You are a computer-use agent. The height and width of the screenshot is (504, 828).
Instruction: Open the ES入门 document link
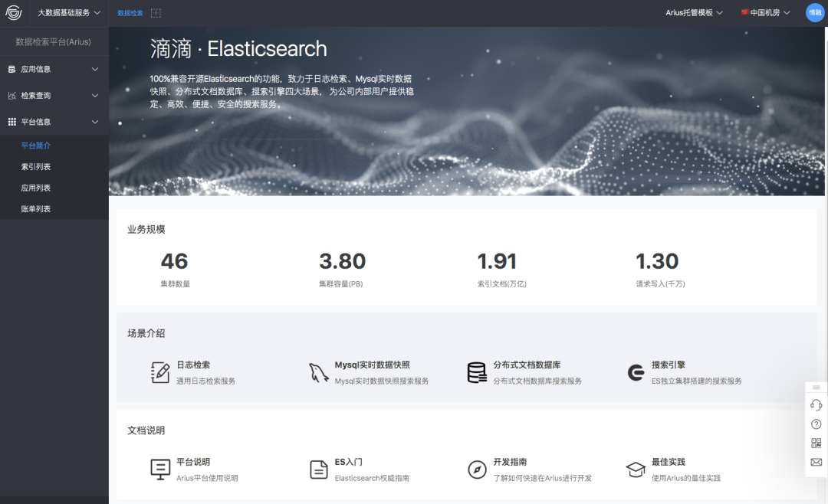[349, 462]
